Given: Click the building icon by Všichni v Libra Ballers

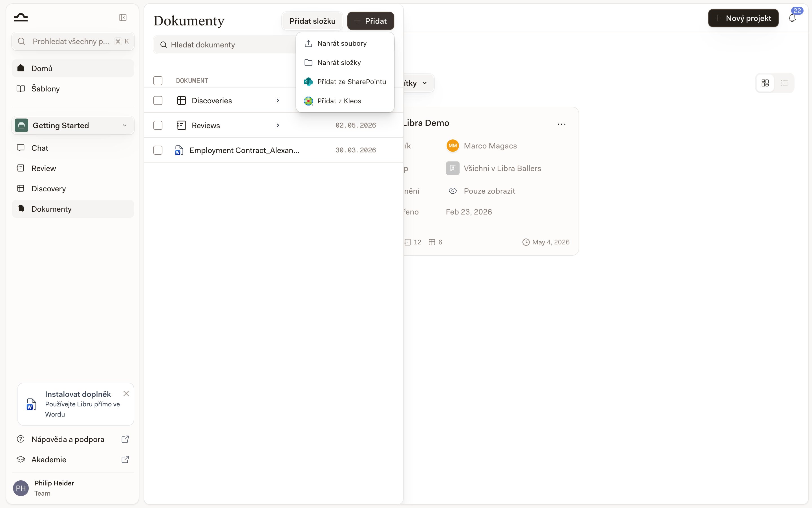Looking at the screenshot, I should (x=453, y=168).
